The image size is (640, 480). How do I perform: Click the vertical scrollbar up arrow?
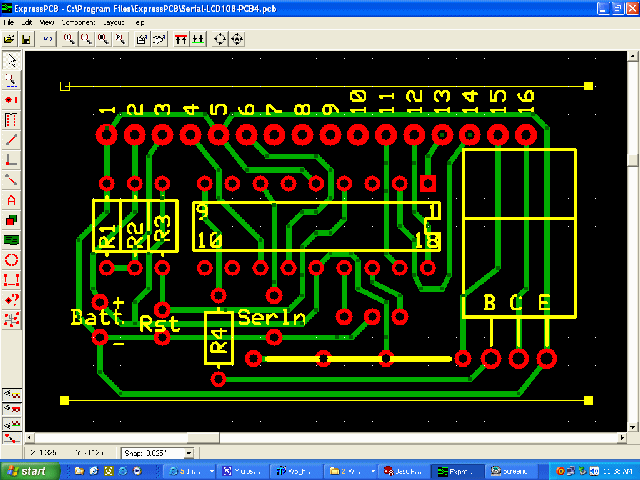(x=633, y=56)
